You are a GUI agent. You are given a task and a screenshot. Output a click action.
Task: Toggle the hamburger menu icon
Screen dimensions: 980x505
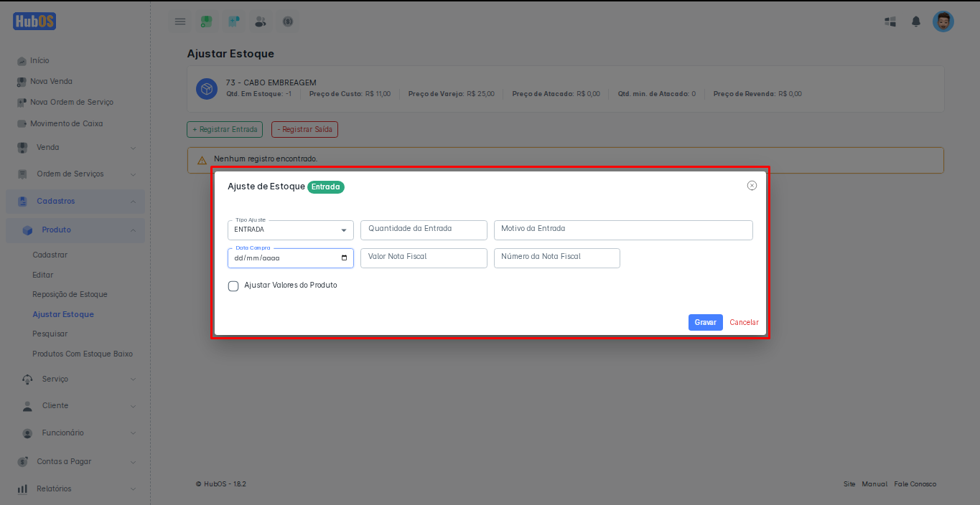(x=180, y=22)
